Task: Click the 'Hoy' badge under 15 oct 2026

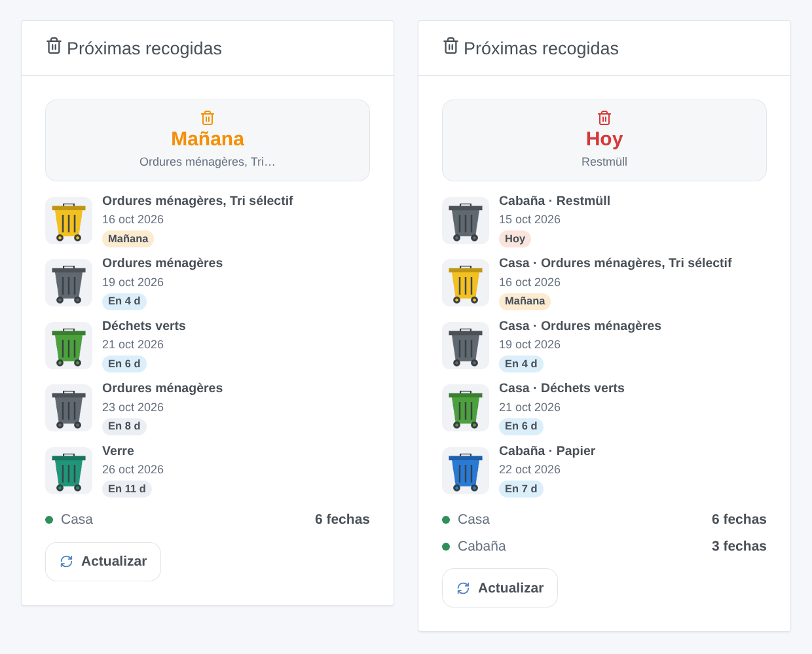Action: [515, 239]
